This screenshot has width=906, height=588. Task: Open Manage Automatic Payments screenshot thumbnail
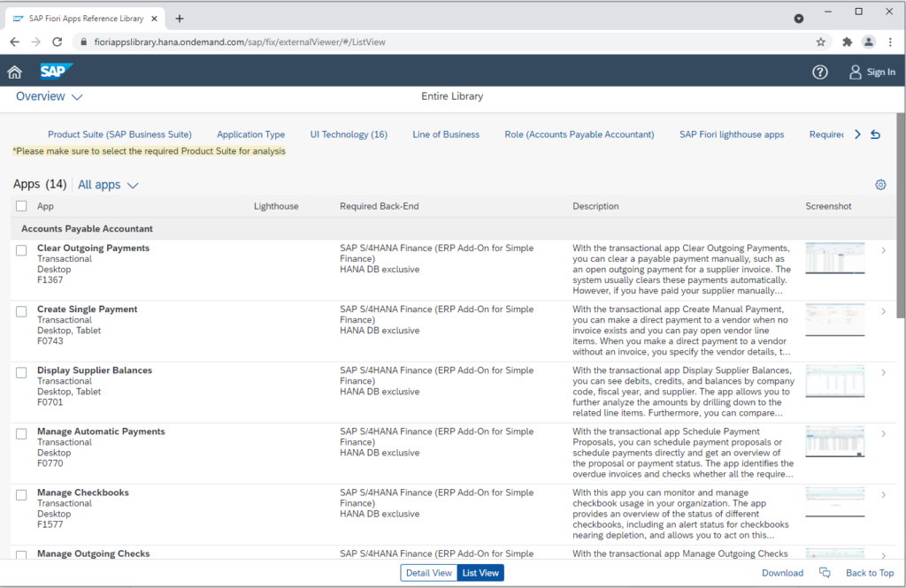click(x=835, y=442)
